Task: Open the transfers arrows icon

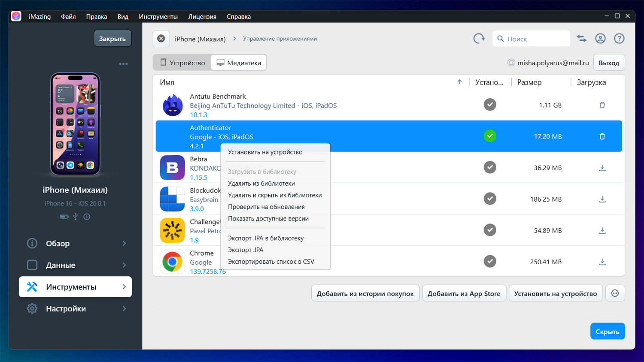Action: [x=581, y=39]
